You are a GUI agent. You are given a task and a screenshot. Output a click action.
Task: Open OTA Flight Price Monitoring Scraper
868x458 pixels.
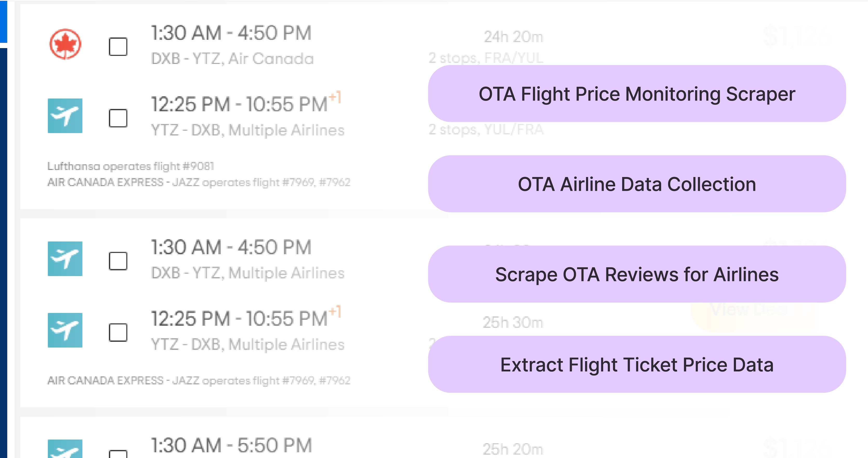tap(636, 94)
